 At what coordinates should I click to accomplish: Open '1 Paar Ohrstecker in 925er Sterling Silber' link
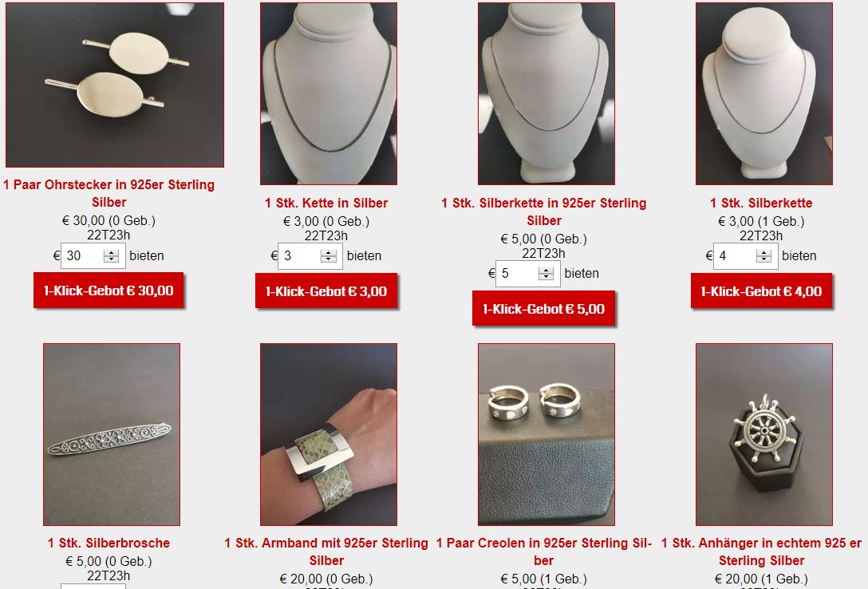109,193
